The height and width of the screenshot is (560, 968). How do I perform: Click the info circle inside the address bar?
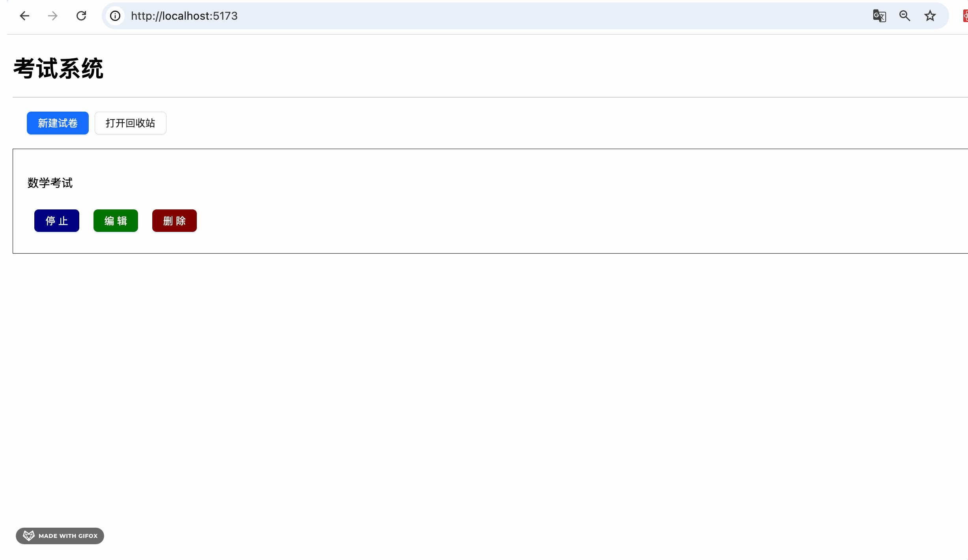pyautogui.click(x=115, y=16)
